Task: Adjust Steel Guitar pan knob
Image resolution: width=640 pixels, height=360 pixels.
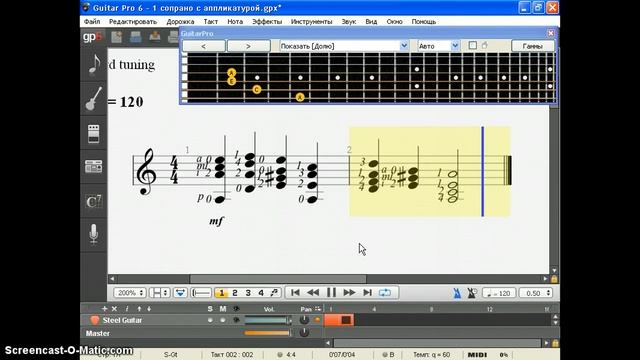Action: [304, 320]
